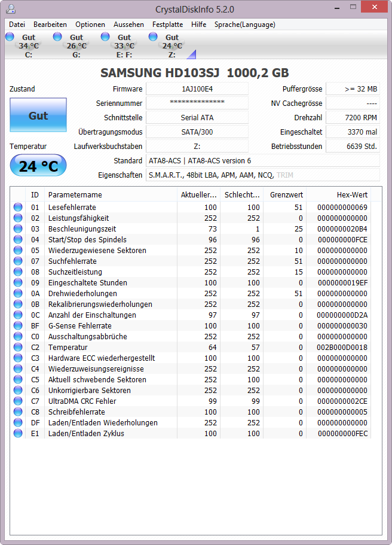Click the 24 °C temperature button
The image size is (392, 545).
(38, 166)
